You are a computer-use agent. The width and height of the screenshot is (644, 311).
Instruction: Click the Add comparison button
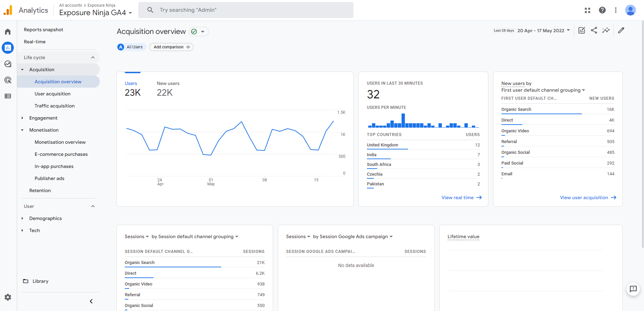click(x=171, y=47)
